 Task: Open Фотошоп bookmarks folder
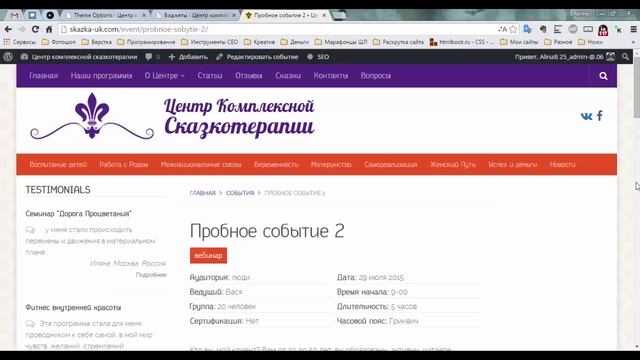point(59,42)
